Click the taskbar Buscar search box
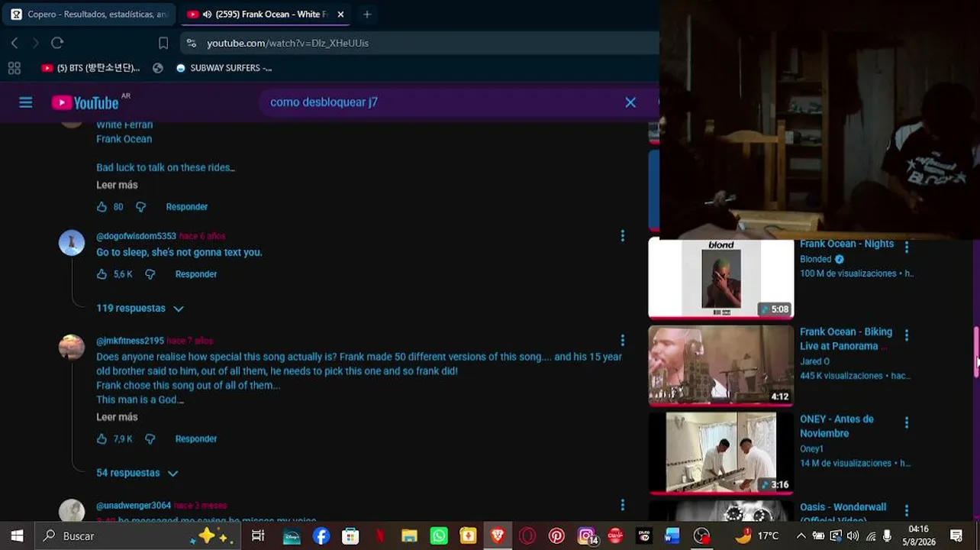 click(137, 536)
